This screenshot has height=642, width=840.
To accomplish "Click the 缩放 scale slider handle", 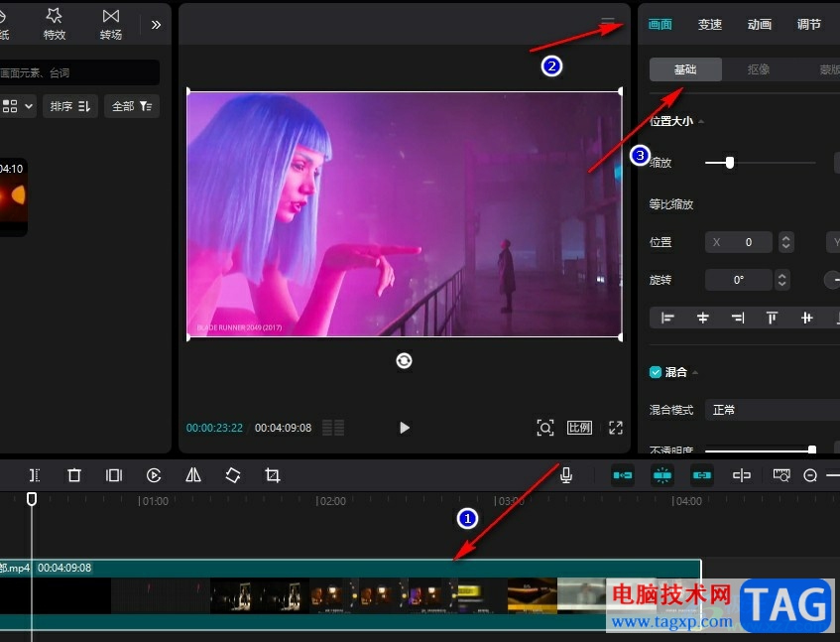I will (x=730, y=163).
